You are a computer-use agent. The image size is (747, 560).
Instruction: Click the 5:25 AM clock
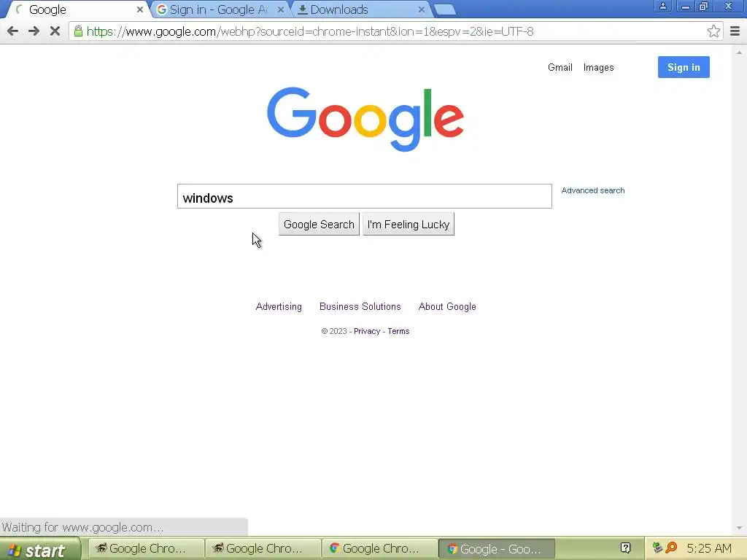click(x=709, y=548)
